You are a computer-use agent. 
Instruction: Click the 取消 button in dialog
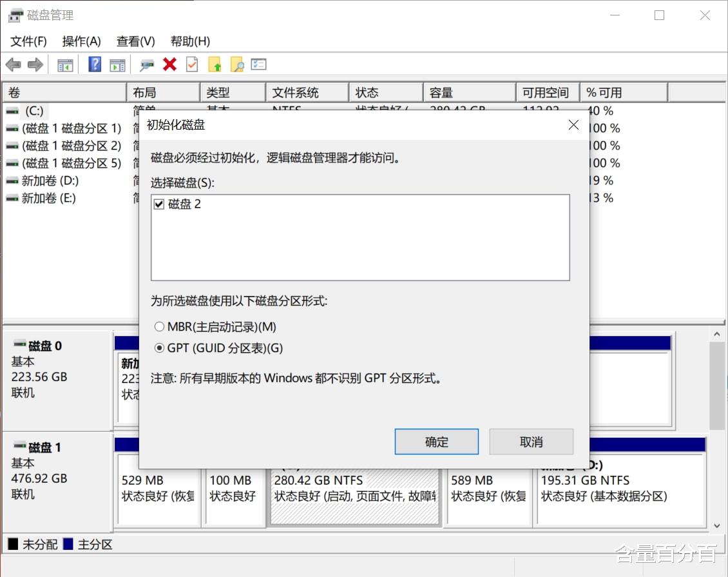pos(531,442)
